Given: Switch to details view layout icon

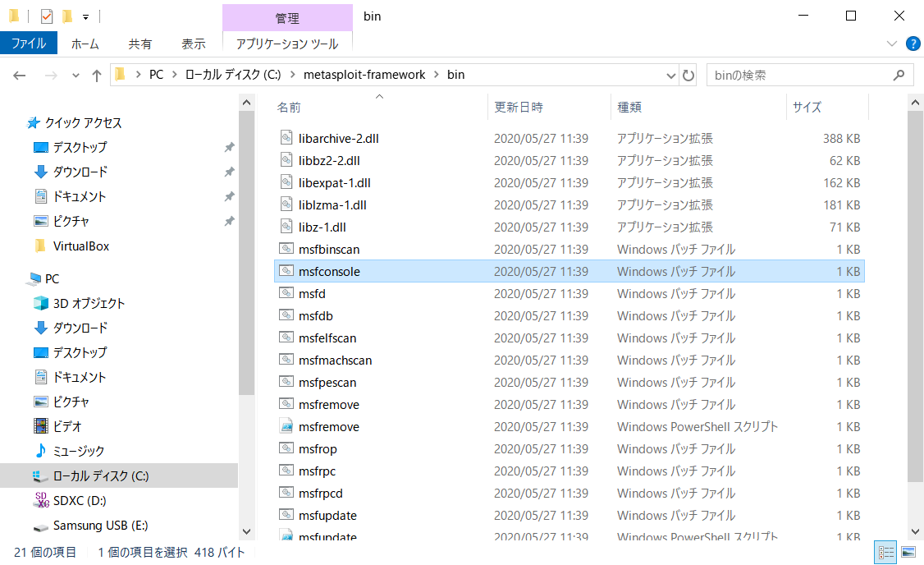Looking at the screenshot, I should tap(885, 553).
